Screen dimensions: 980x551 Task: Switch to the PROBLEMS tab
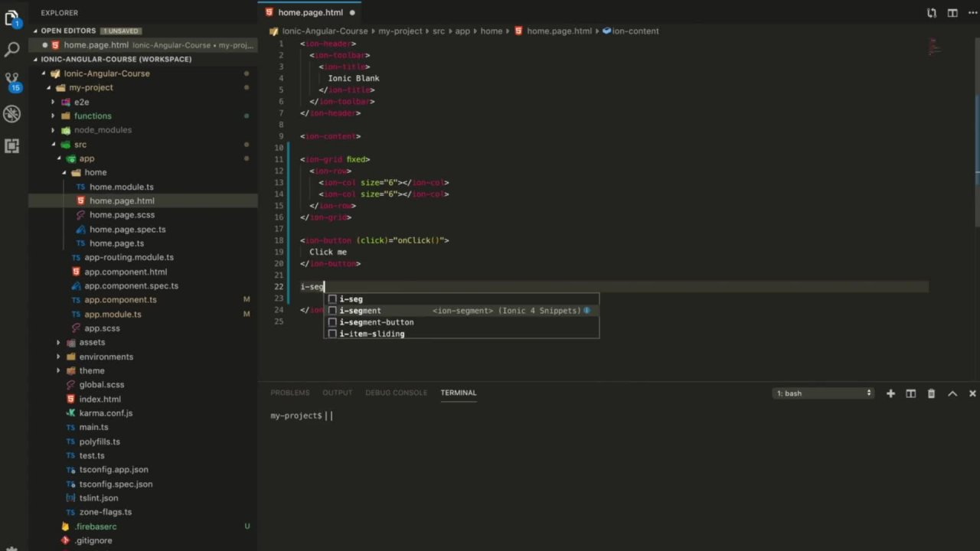pyautogui.click(x=289, y=392)
